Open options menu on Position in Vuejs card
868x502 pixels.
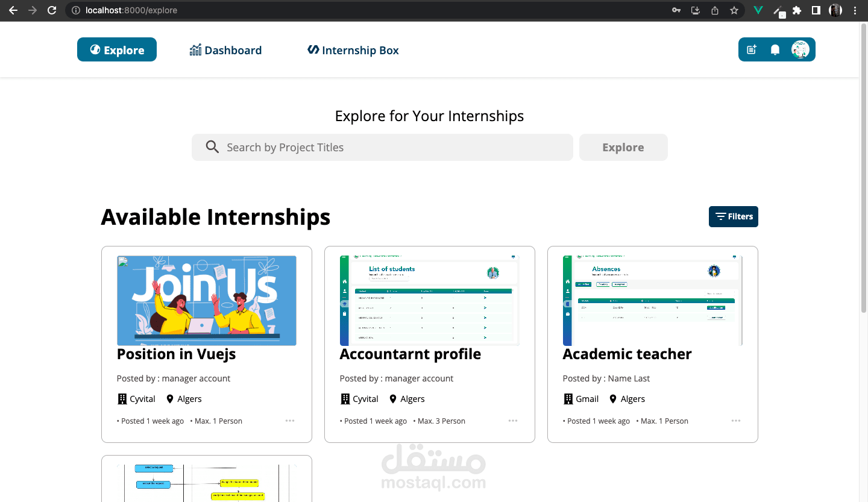point(290,421)
